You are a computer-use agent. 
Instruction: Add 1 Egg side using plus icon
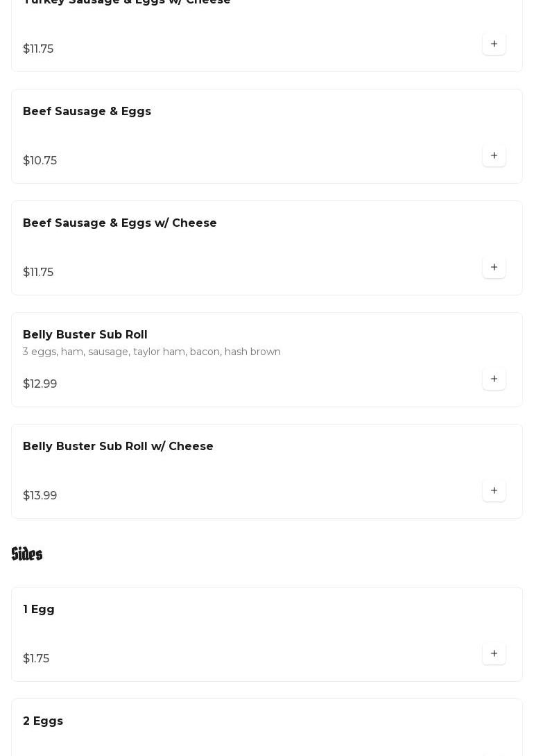[x=494, y=654]
